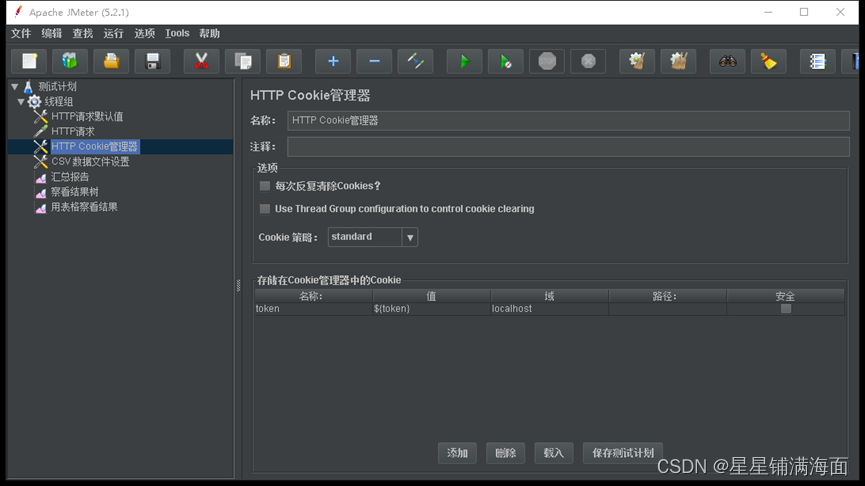Click the ${token} value cell
The image size is (865, 486).
point(431,309)
